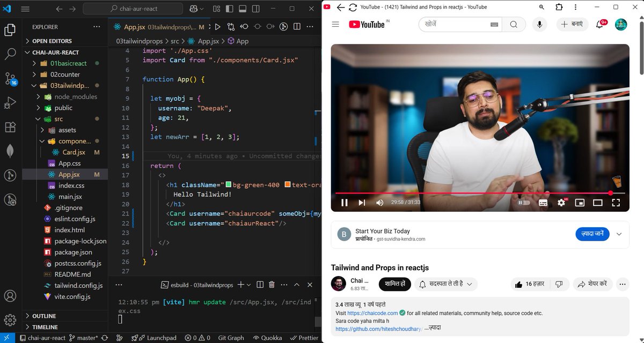Collapse the src folder
Image resolution: width=644 pixels, height=343 pixels.
pos(65,119)
